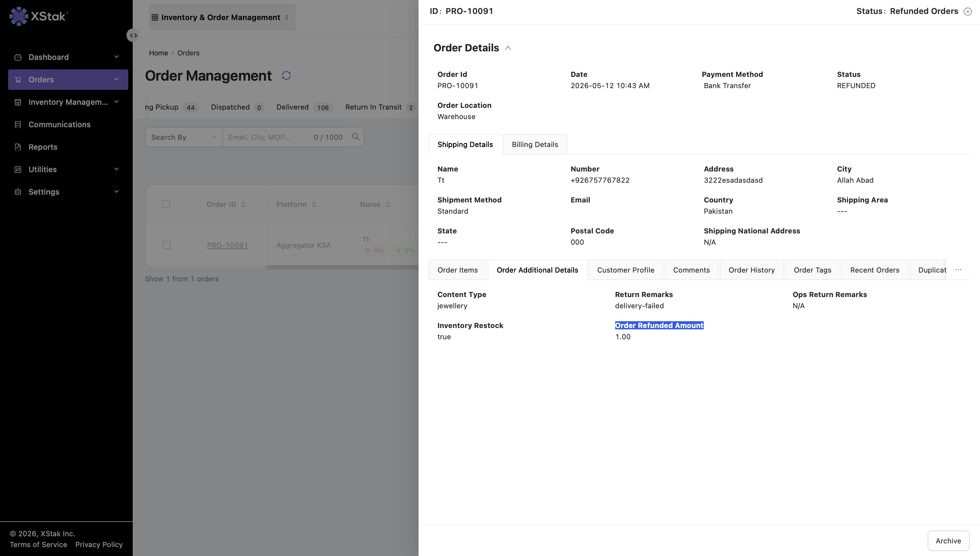Sort by Platform column arrows
The width and height of the screenshot is (980, 556).
coord(314,205)
